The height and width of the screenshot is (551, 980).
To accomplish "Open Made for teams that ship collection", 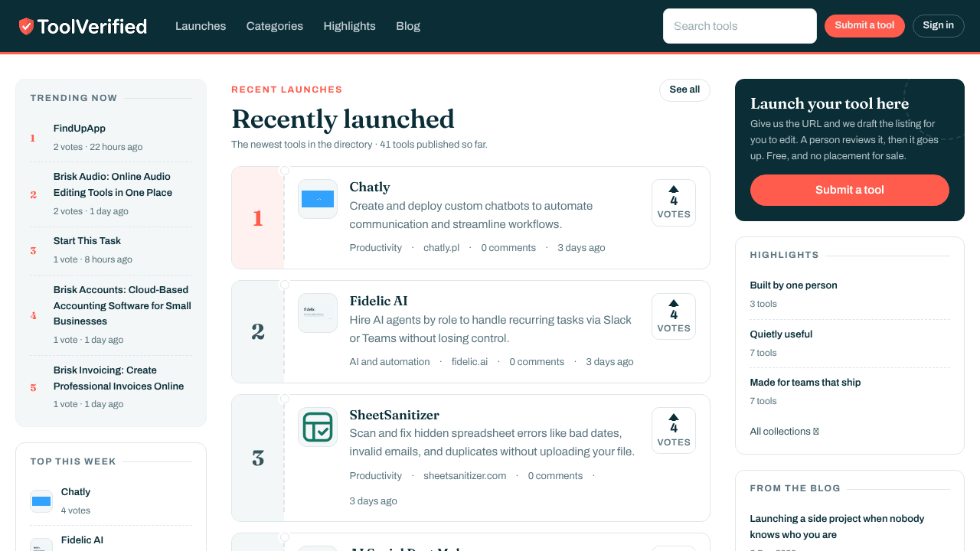I will tap(805, 383).
